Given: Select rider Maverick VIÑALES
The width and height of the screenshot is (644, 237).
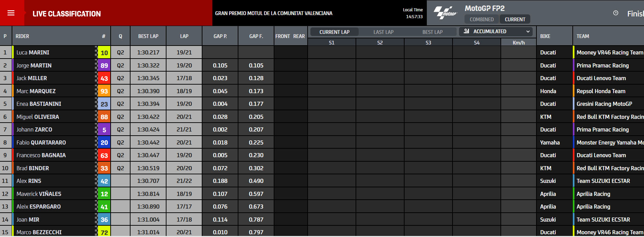Looking at the screenshot, I should coord(39,194).
